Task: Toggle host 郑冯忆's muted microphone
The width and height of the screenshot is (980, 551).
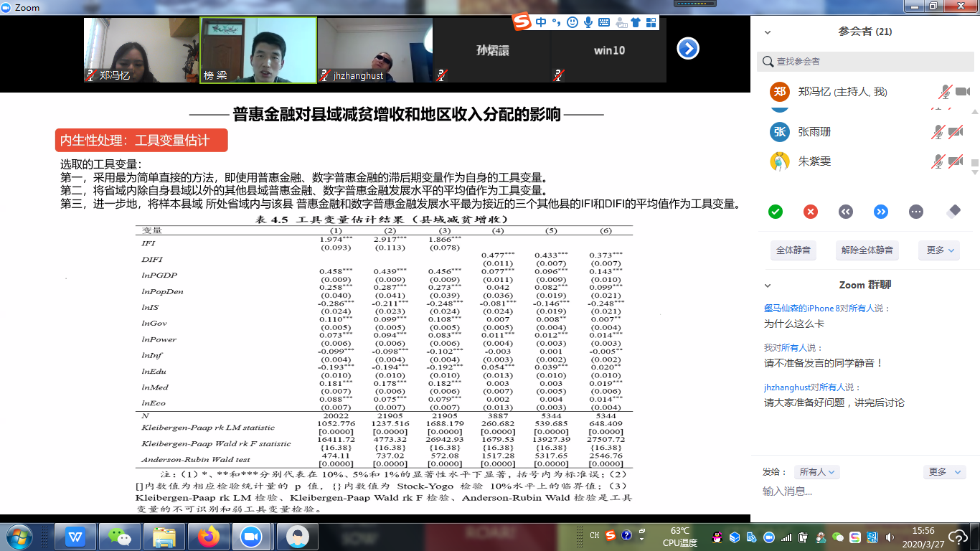Action: (x=945, y=92)
